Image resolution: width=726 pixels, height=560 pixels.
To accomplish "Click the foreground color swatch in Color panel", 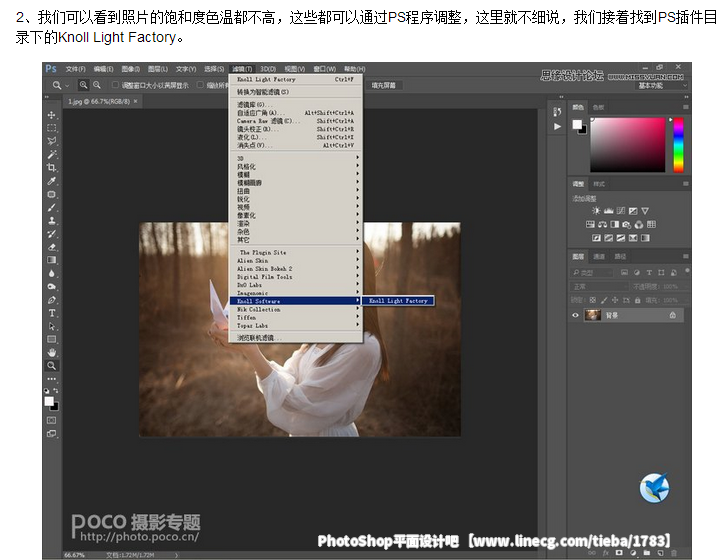I will pyautogui.click(x=577, y=124).
